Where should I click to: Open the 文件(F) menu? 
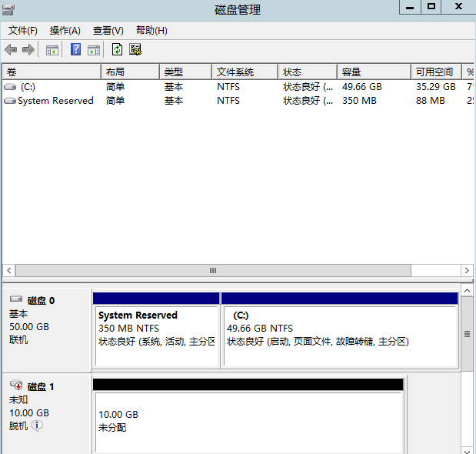pyautogui.click(x=23, y=30)
